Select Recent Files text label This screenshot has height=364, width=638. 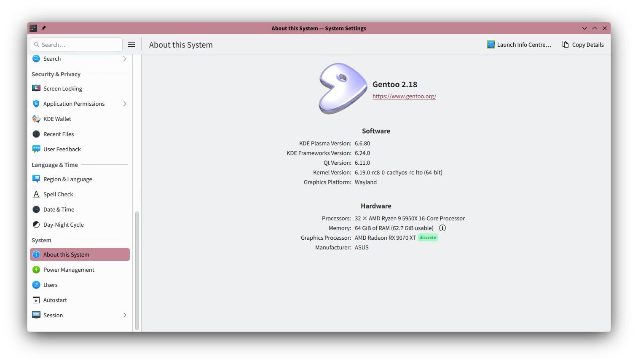59,134
